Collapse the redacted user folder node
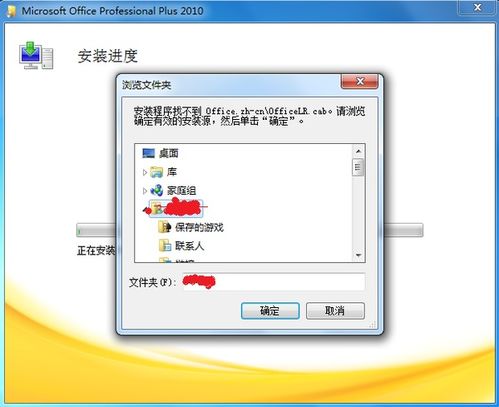 coord(146,210)
